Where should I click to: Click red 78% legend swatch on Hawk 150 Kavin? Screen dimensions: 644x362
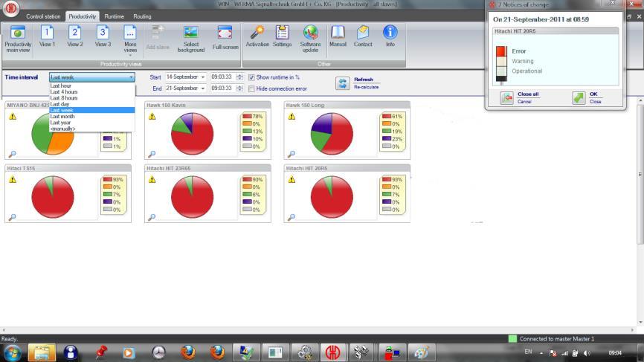[247, 116]
